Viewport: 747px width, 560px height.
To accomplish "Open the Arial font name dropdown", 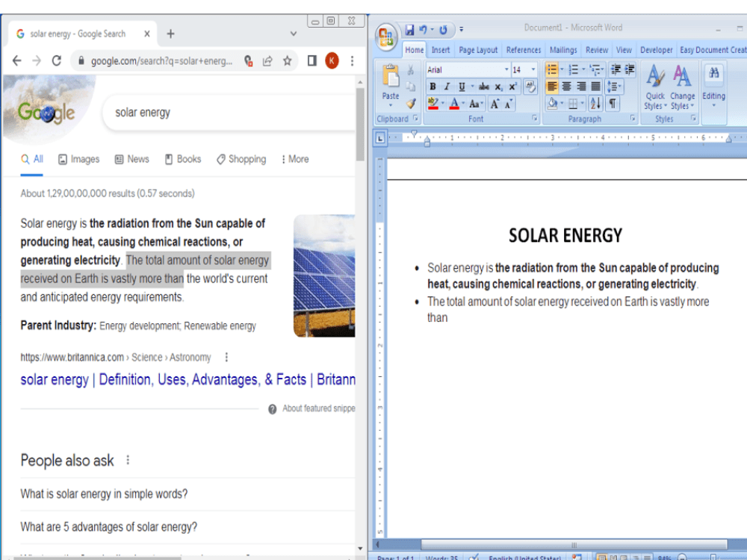I will coord(506,70).
